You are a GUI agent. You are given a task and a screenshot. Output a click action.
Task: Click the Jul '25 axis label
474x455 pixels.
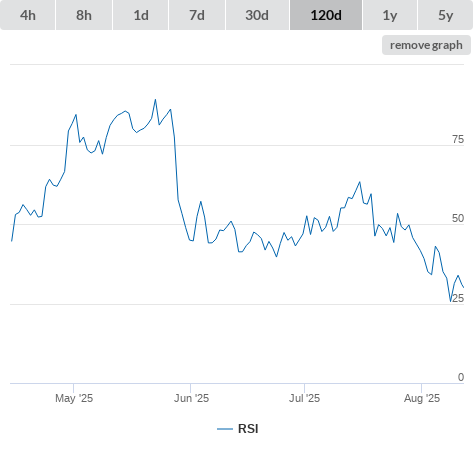tap(304, 398)
